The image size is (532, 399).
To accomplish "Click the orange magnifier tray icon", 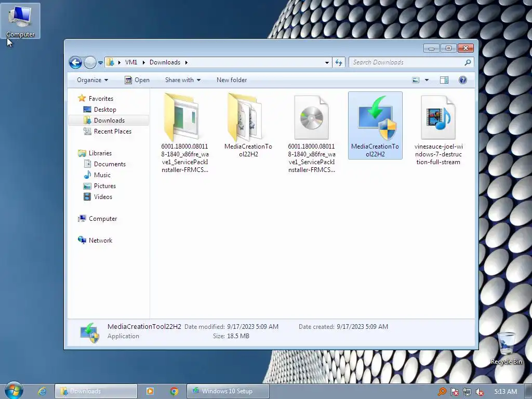I will 442,392.
